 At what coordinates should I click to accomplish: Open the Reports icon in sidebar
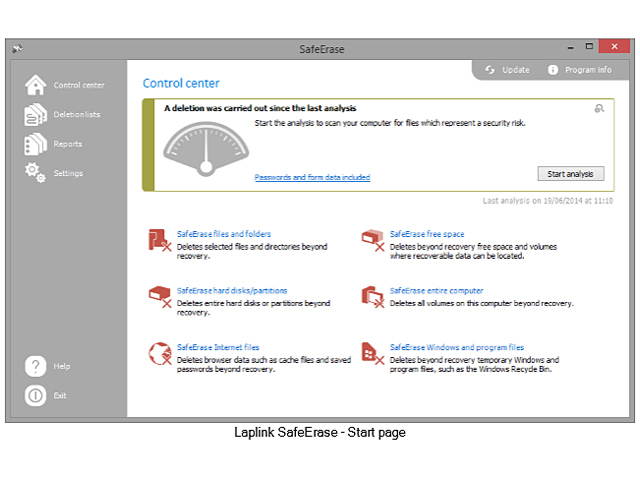[36, 144]
